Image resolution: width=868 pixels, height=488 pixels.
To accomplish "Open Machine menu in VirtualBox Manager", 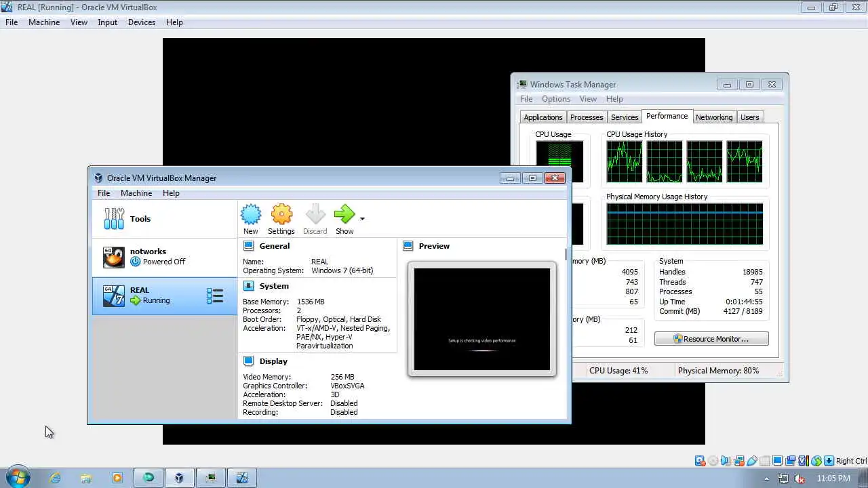I will pyautogui.click(x=136, y=192).
